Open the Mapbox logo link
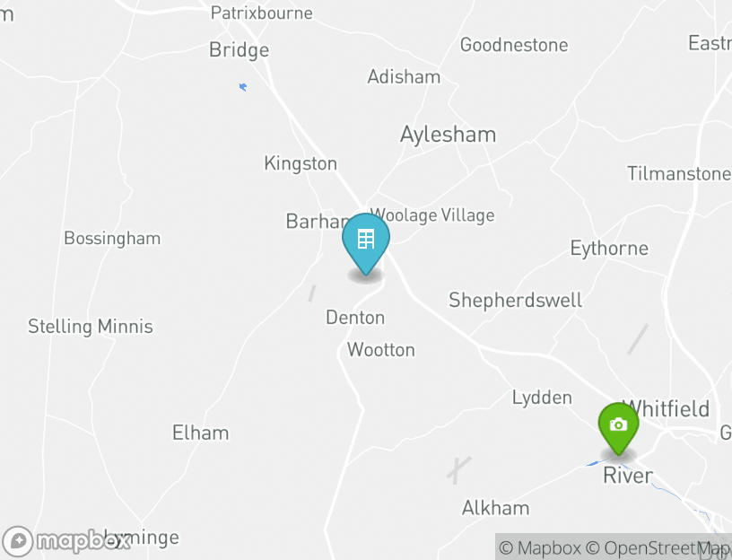The image size is (732, 560). click(x=65, y=541)
